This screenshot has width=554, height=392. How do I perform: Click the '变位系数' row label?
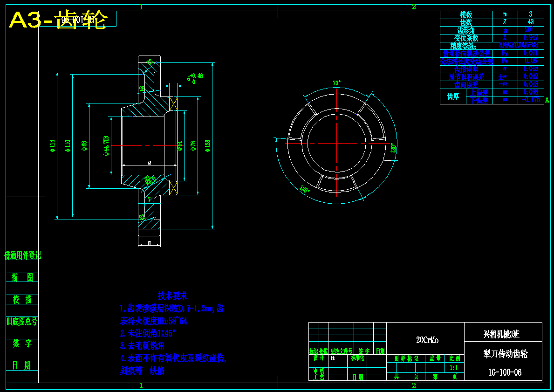[x=466, y=38]
